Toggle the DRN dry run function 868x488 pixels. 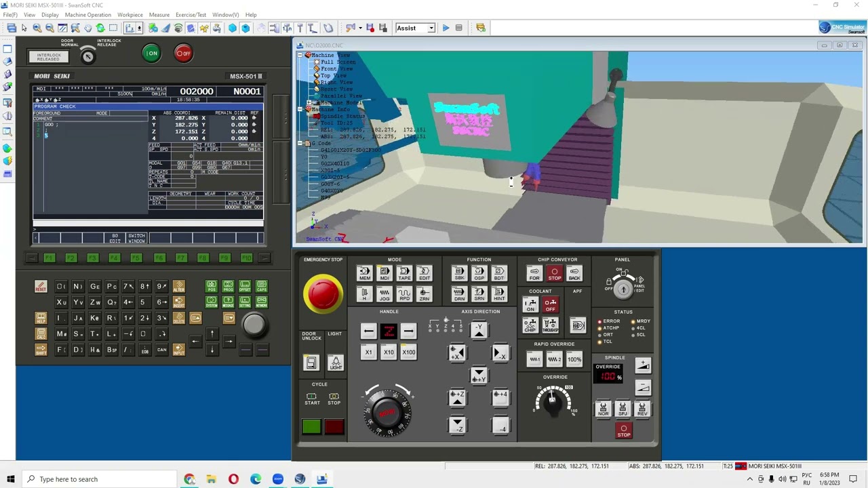coord(459,294)
